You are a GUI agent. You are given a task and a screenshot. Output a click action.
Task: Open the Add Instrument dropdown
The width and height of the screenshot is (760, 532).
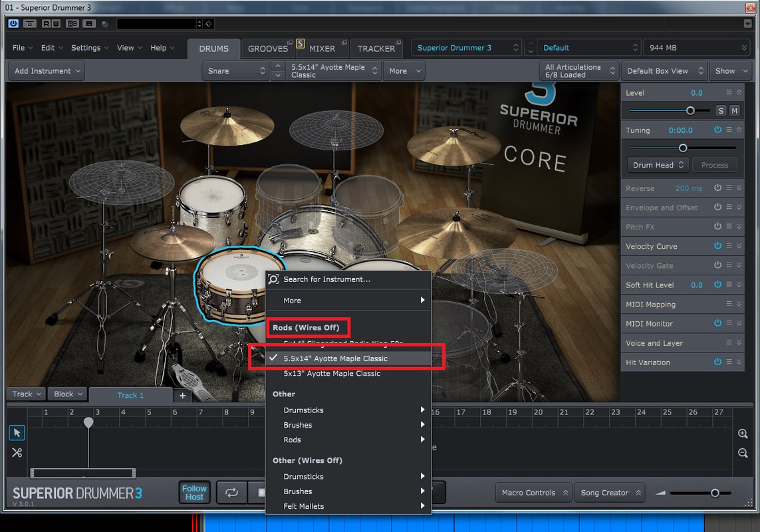pyautogui.click(x=47, y=70)
